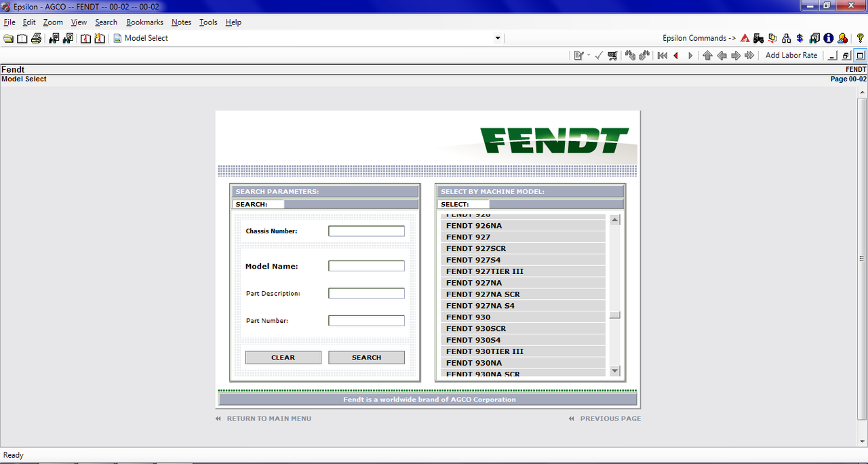Open the Help menu
Viewport: 868px width, 464px height.
click(233, 22)
